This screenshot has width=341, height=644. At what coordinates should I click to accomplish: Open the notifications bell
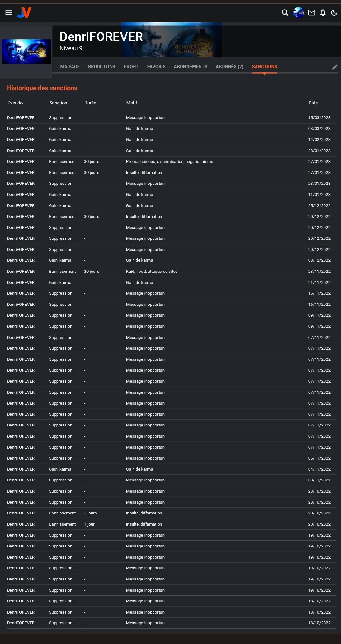[323, 13]
